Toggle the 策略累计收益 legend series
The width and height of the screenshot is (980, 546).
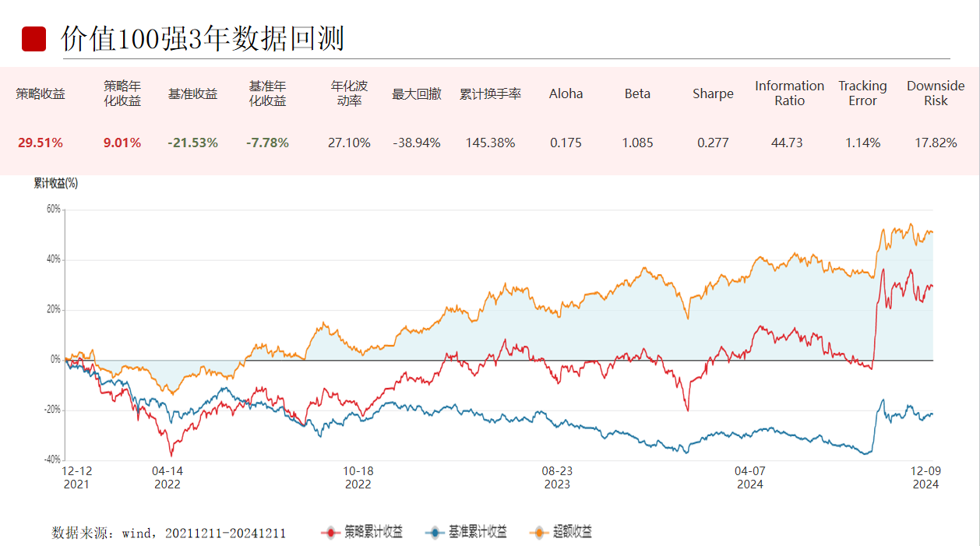(x=362, y=533)
